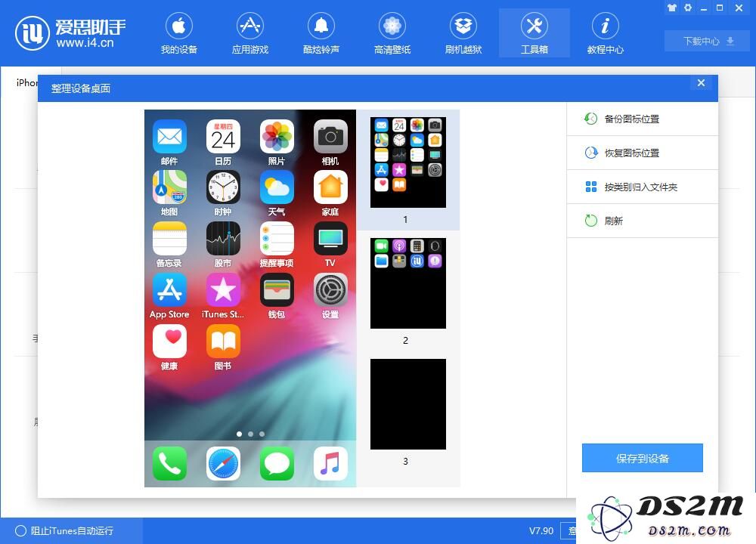Click the i4 爱思助手 logo

point(70,32)
